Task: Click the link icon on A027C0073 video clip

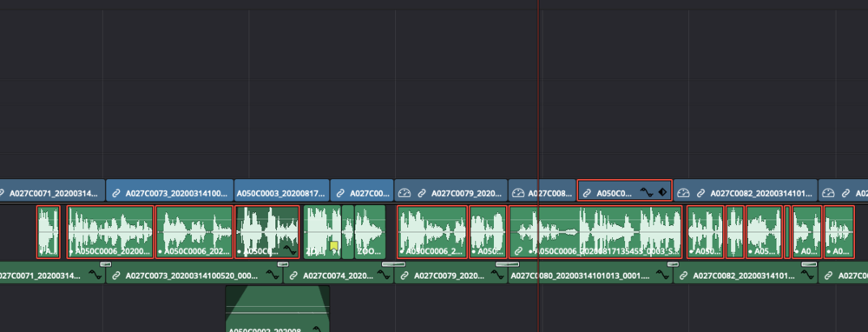Action: click(x=116, y=194)
